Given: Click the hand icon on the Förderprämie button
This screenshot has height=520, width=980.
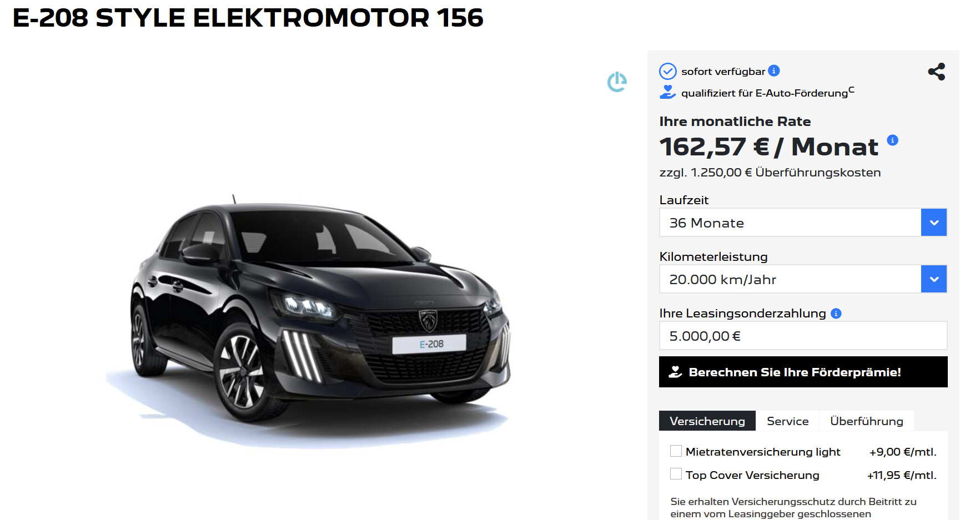Looking at the screenshot, I should [x=675, y=372].
